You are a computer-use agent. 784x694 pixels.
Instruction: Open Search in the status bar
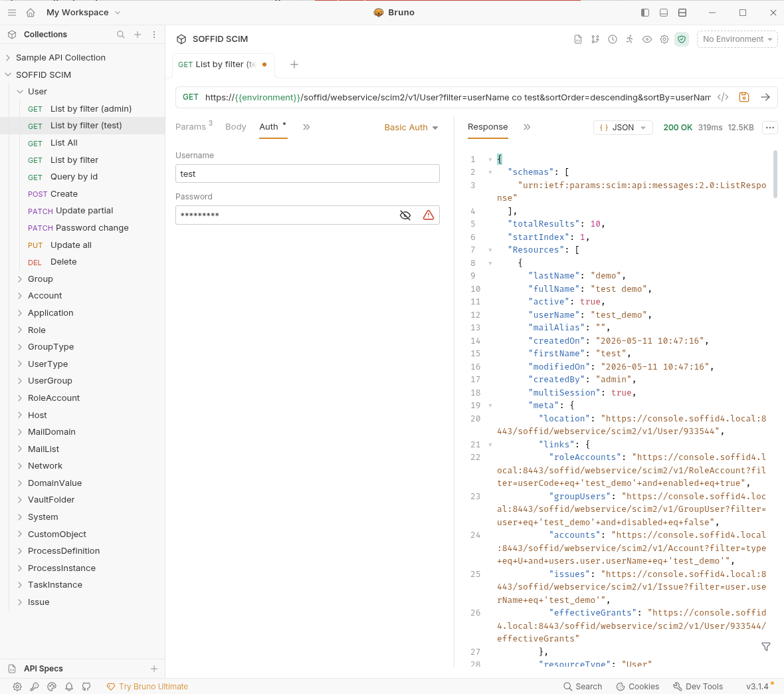tap(583, 687)
